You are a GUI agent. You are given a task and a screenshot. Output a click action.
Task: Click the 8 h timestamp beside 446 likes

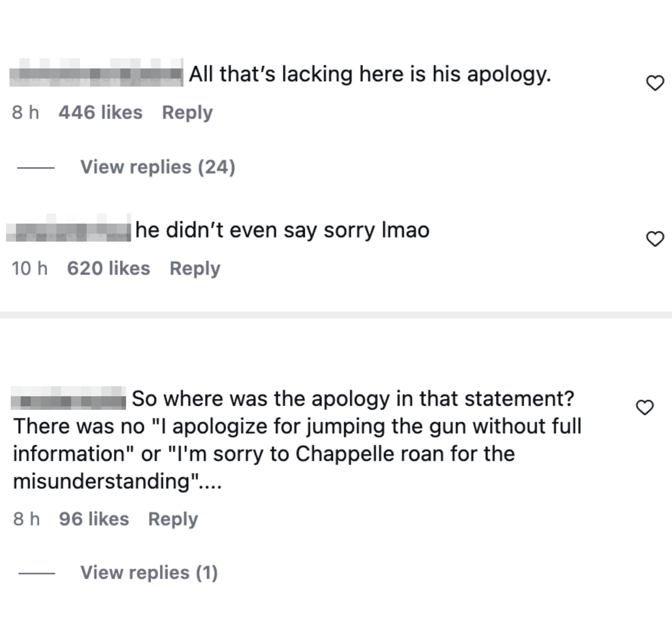(25, 112)
